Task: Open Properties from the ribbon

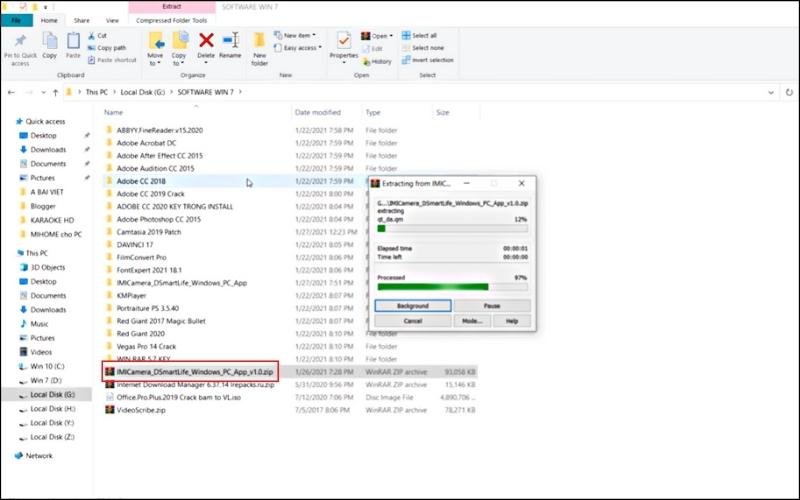Action: pos(343,42)
